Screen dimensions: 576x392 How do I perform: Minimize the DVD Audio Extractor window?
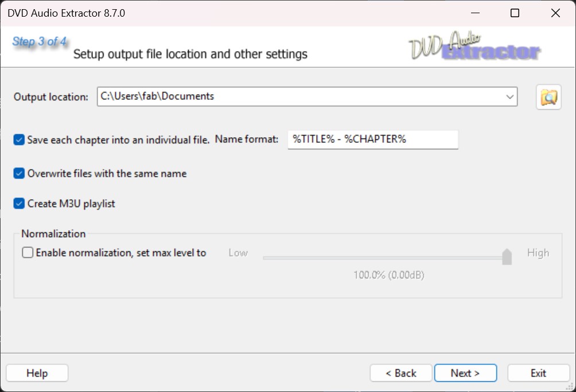[x=474, y=12]
